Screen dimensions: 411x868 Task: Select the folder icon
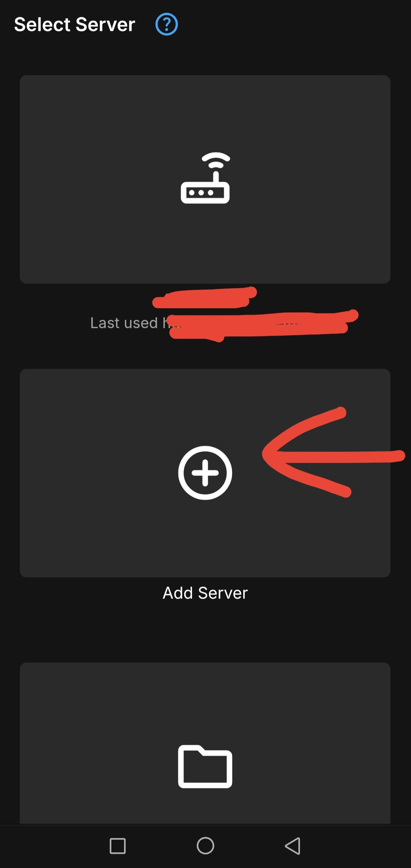tap(205, 766)
